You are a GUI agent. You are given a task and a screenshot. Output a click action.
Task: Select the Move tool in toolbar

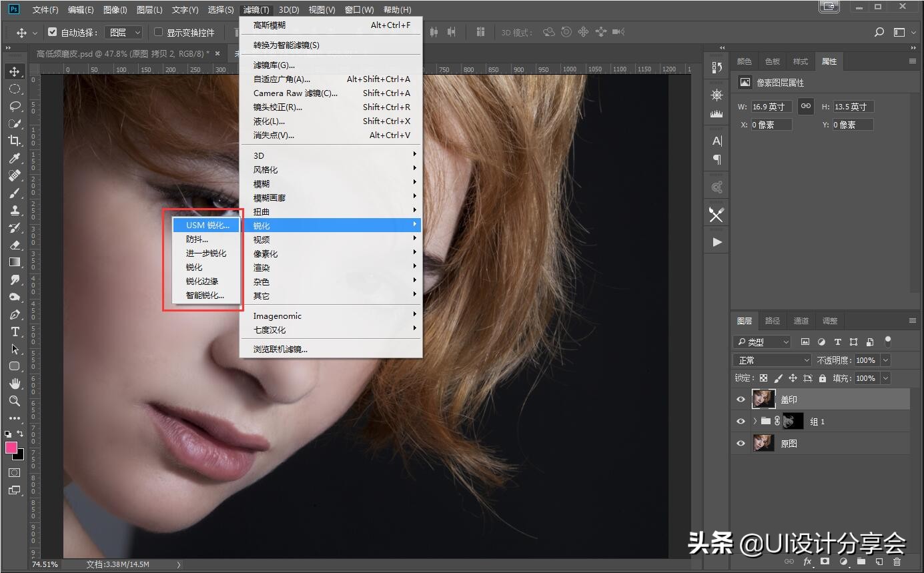click(14, 71)
